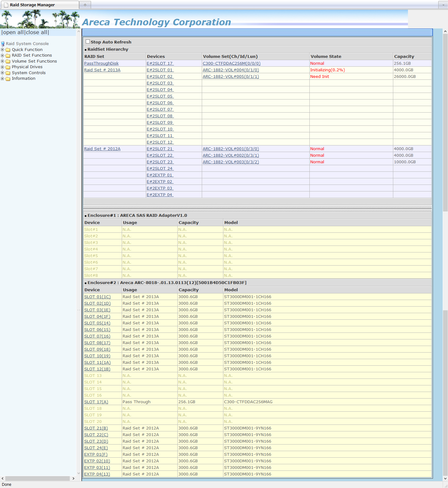Open the SLOT 17(A) device link
This screenshot has height=488, width=448.
(96, 402)
